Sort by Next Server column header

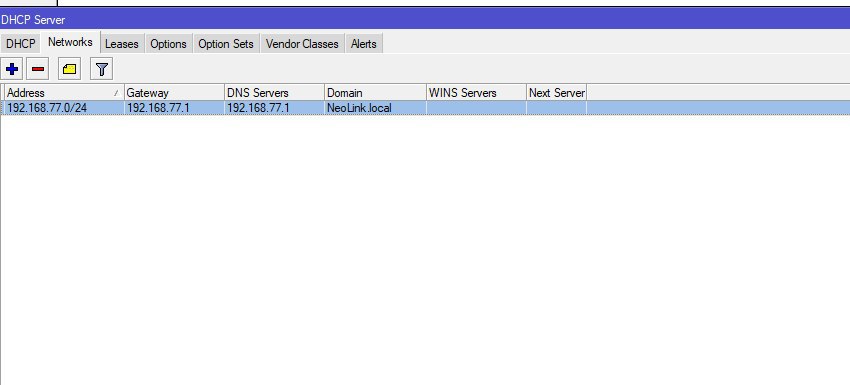(x=556, y=93)
